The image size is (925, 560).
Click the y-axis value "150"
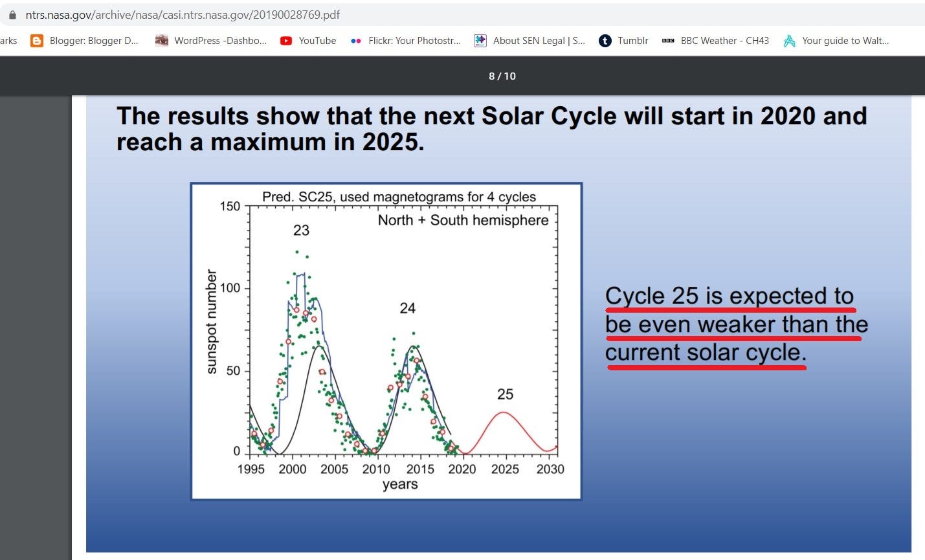(x=230, y=207)
